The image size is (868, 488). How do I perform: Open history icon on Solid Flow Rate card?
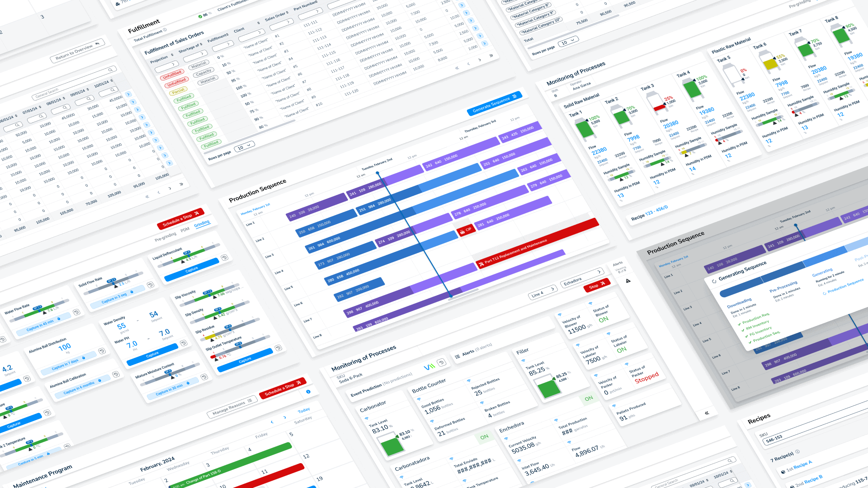[x=151, y=285]
